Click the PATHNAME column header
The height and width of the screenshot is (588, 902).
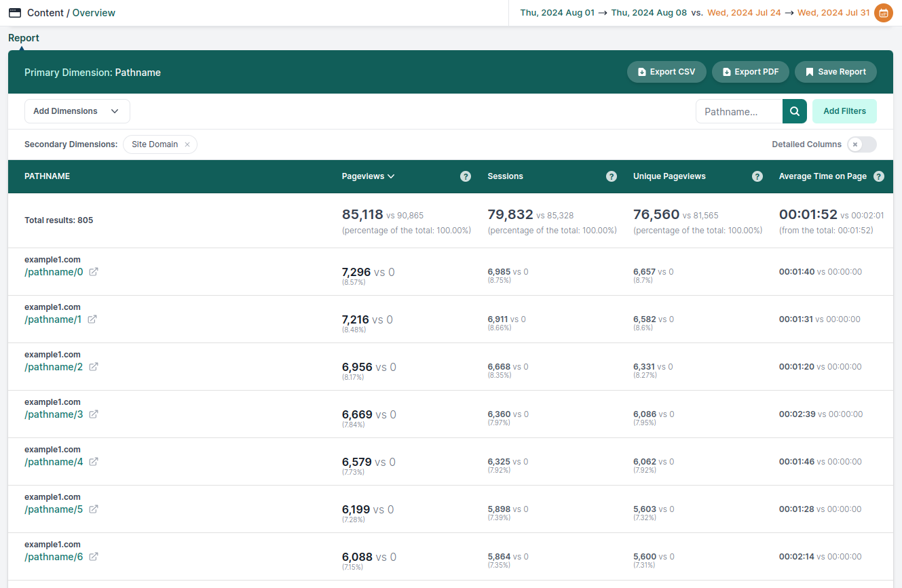(x=48, y=176)
